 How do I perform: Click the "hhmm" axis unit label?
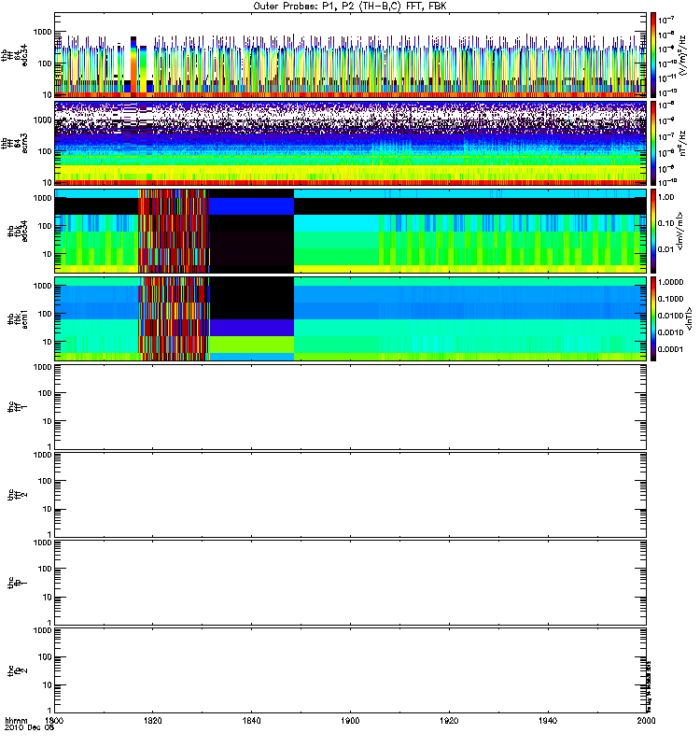point(16,720)
